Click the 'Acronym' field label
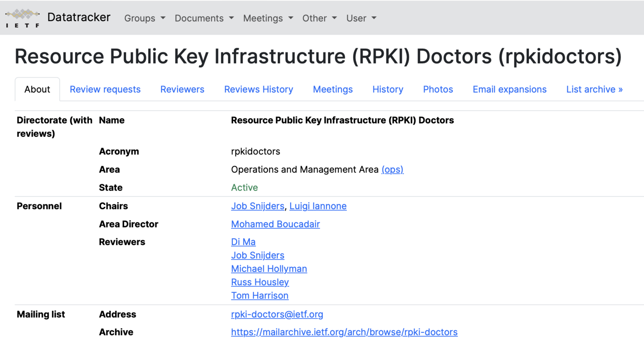Screen dimensions: 644x346 119,152
